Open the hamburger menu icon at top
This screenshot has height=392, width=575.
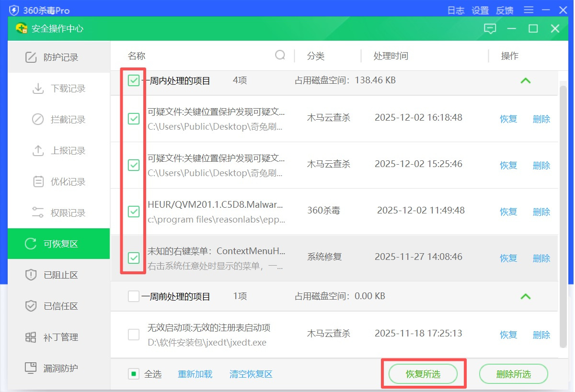coord(529,10)
